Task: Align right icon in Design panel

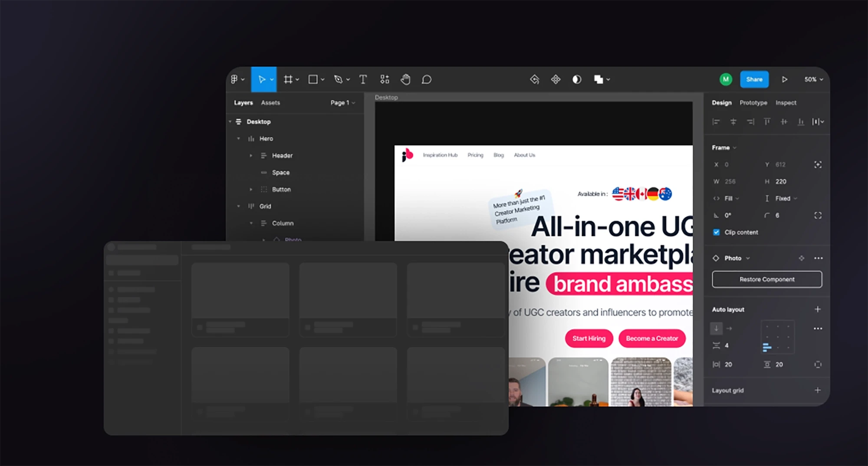Action: tap(750, 122)
